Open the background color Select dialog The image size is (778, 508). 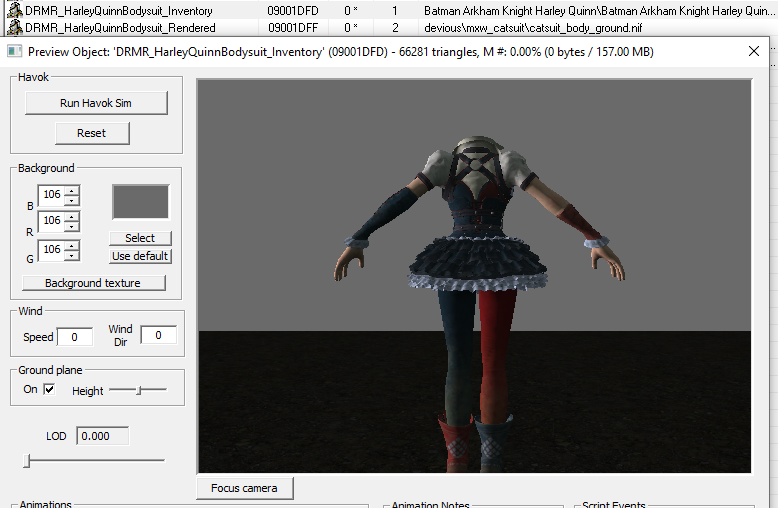tap(140, 238)
